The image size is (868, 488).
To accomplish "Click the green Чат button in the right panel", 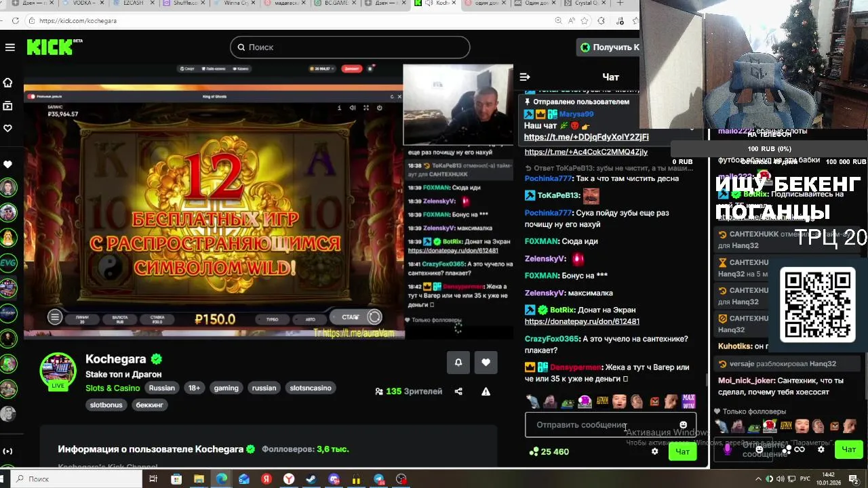I will coord(849,449).
